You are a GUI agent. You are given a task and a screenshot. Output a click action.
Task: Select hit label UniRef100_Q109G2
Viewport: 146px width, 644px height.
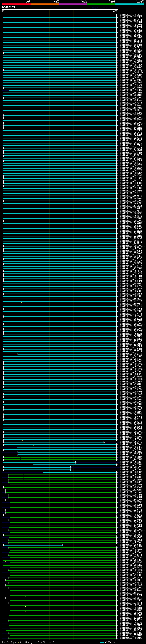(131, 50)
